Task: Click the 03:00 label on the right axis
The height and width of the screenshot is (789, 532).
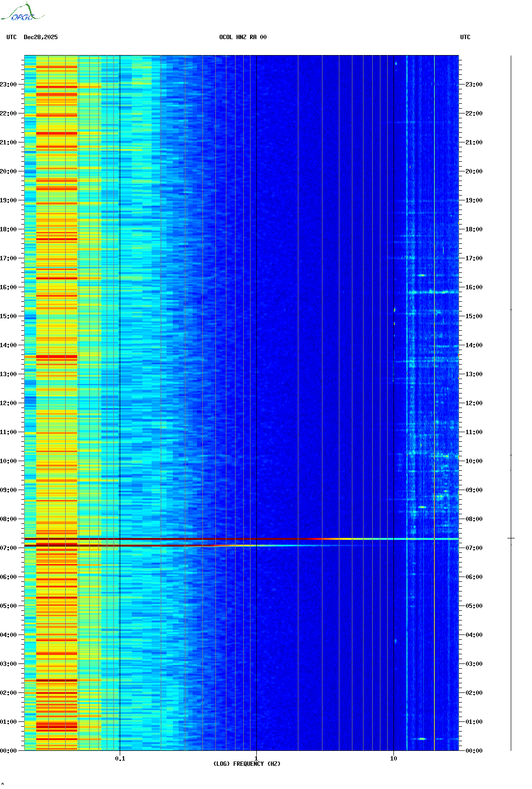Action: [x=474, y=664]
